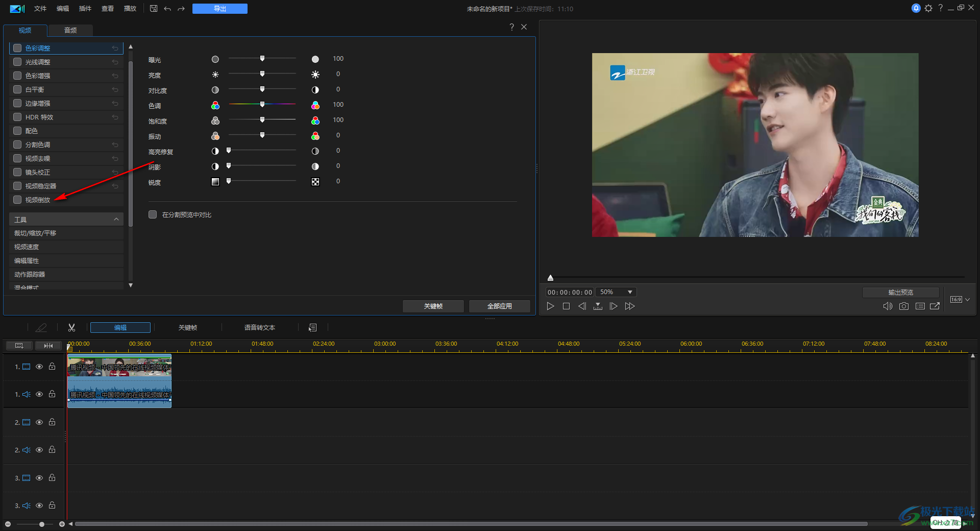Fast forward the preview
The image size is (980, 531).
click(x=630, y=306)
